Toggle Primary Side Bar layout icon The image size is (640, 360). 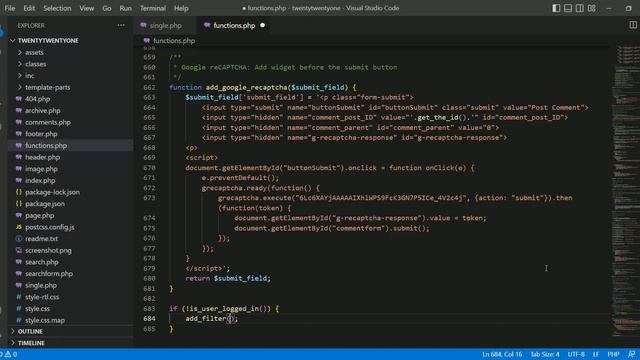[556, 8]
